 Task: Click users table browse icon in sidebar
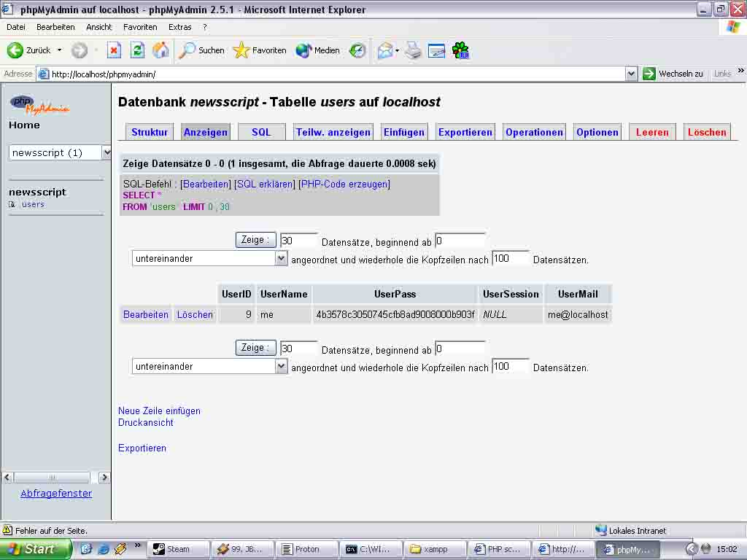click(x=12, y=205)
